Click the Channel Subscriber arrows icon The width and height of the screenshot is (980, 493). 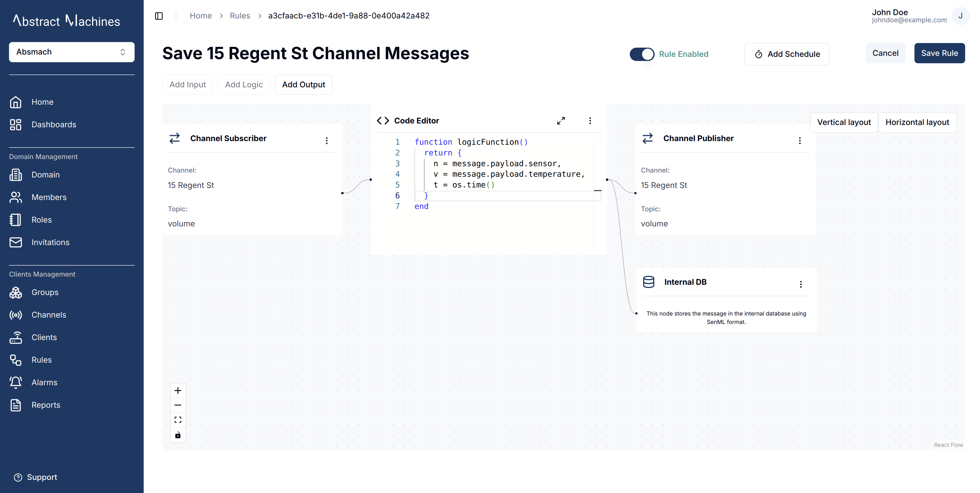(x=175, y=138)
